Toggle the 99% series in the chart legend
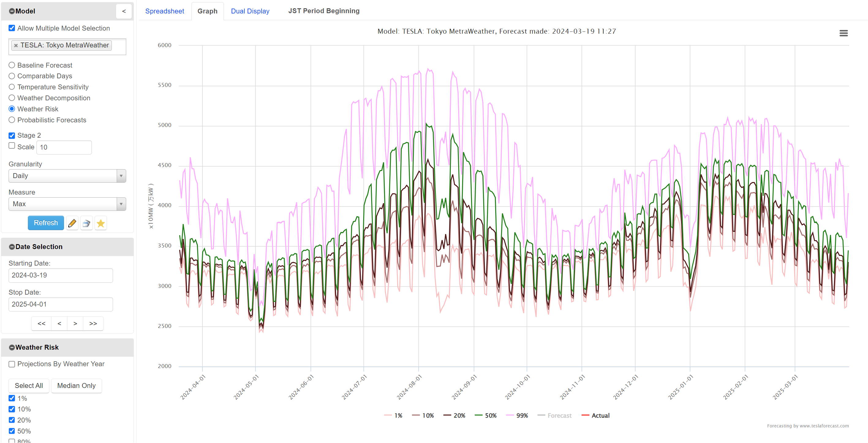Screen dimensions: 868x443 517,415
